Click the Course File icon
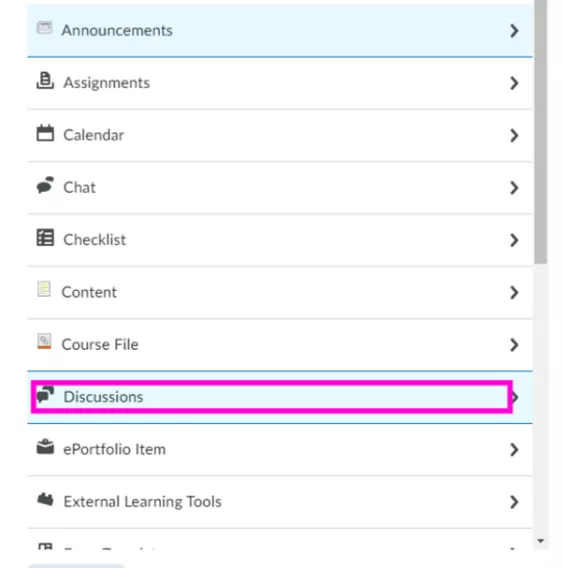Image resolution: width=563 pixels, height=568 pixels. pyautogui.click(x=44, y=342)
